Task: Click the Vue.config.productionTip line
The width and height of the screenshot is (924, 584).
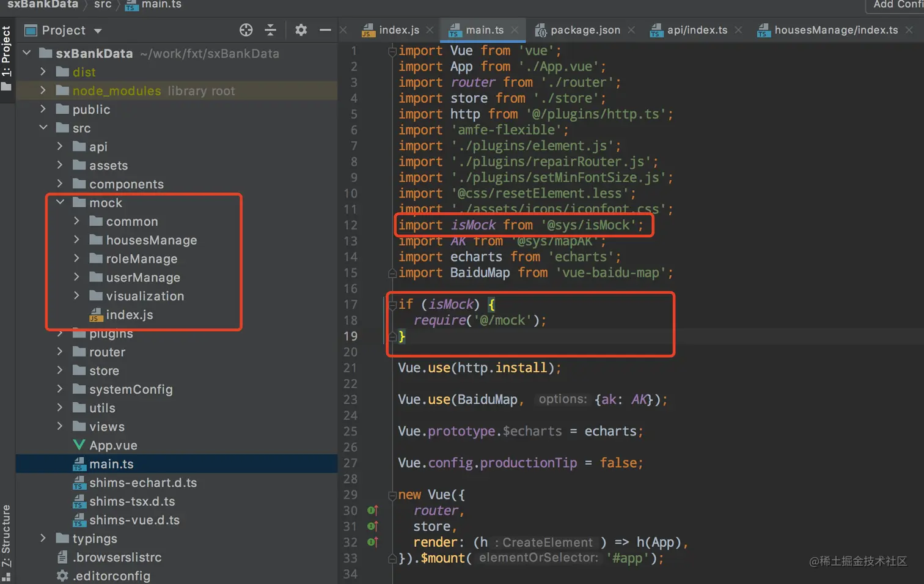Action: tap(521, 463)
